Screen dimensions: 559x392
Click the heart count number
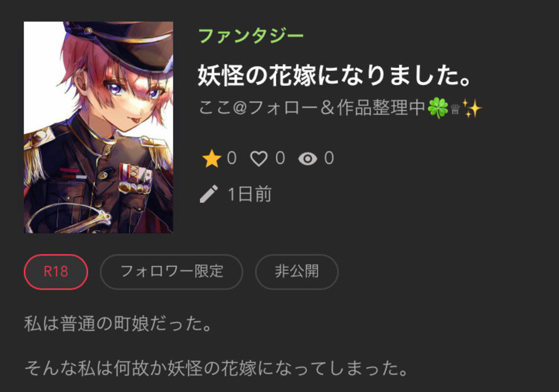(x=280, y=158)
